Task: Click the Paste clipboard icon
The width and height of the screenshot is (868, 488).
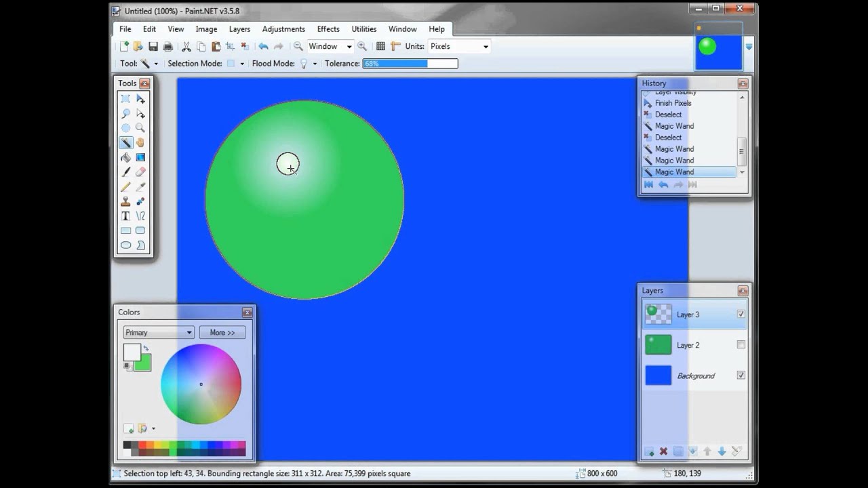Action: point(216,46)
